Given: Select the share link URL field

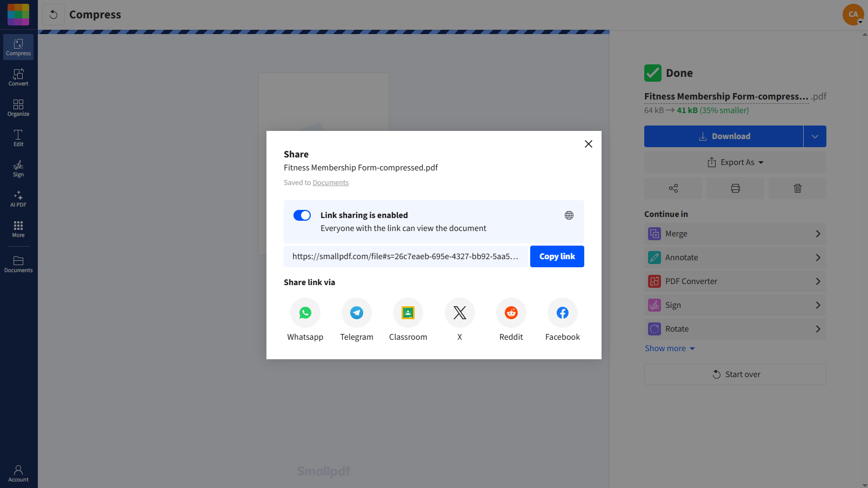Looking at the screenshot, I should 405,256.
